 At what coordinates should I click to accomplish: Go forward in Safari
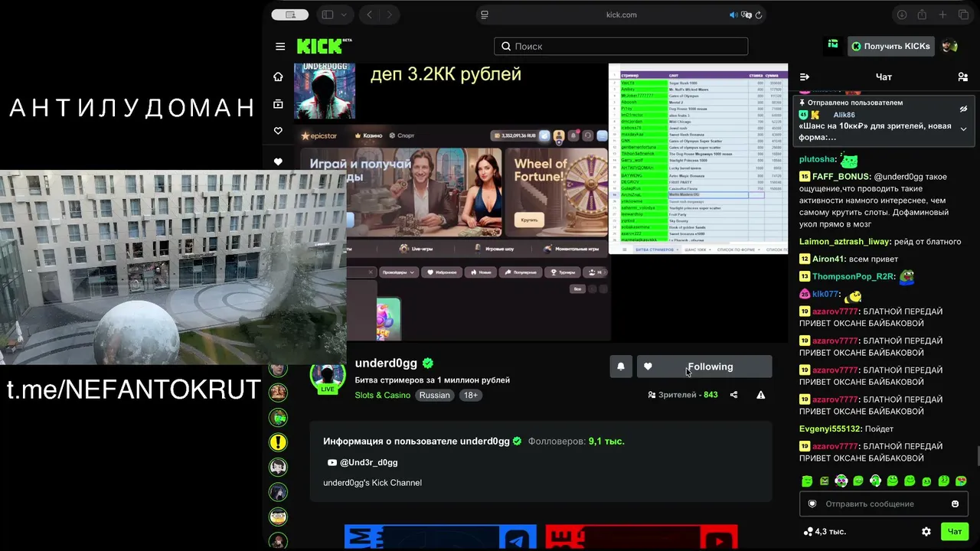(390, 15)
